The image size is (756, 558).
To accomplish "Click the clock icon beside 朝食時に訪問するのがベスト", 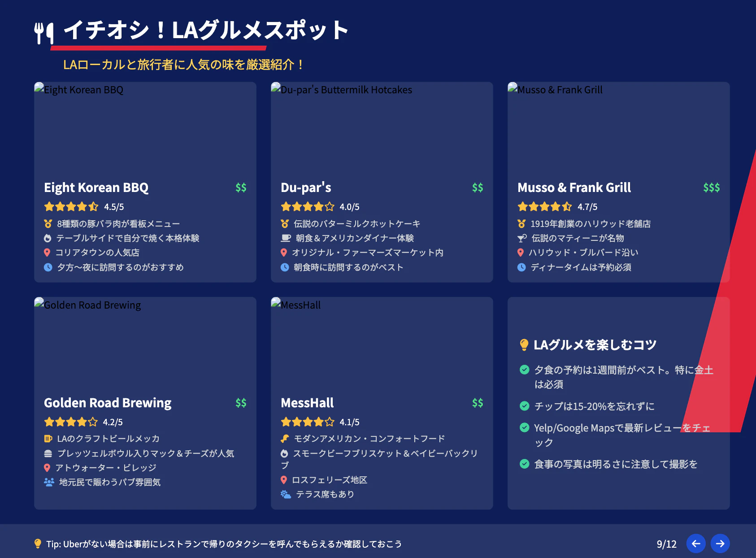I will [285, 267].
